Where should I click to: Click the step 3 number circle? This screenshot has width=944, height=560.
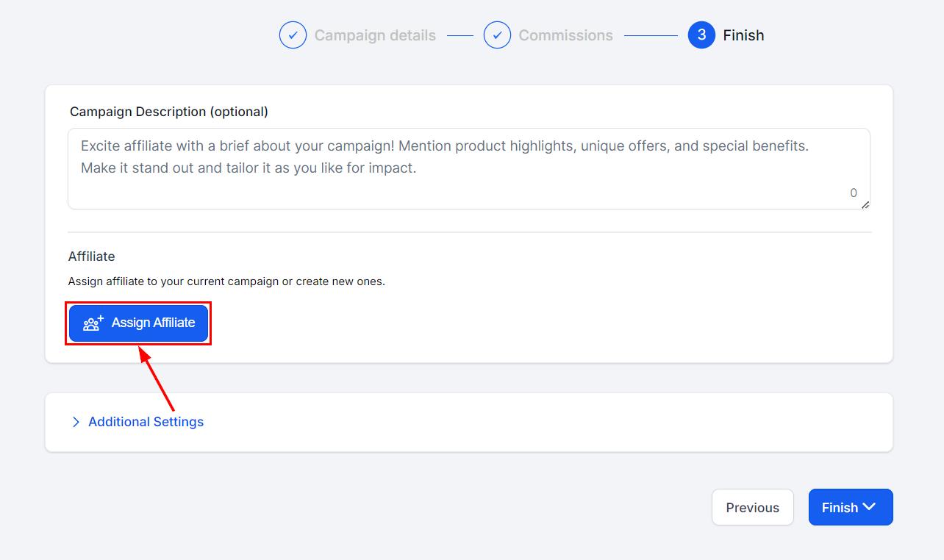701,35
